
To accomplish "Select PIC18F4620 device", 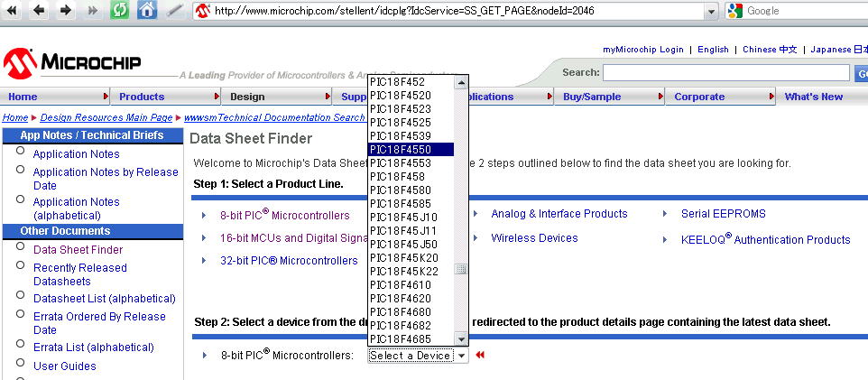I will [411, 298].
